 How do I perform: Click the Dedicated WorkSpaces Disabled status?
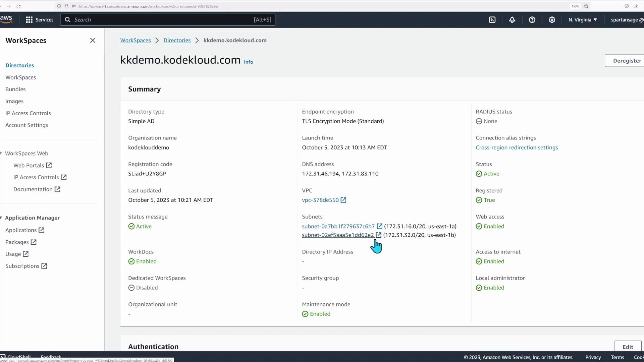143,288
